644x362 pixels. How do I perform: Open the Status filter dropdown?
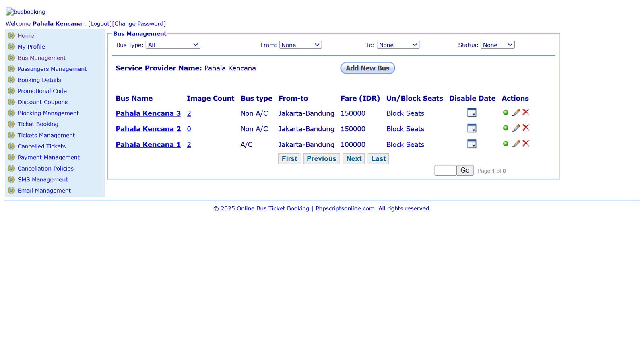[x=497, y=45]
